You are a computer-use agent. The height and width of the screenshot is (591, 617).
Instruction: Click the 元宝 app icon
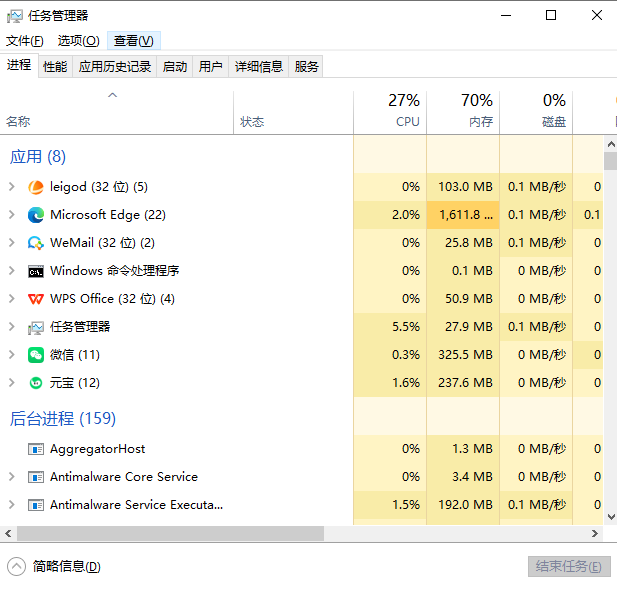point(36,383)
